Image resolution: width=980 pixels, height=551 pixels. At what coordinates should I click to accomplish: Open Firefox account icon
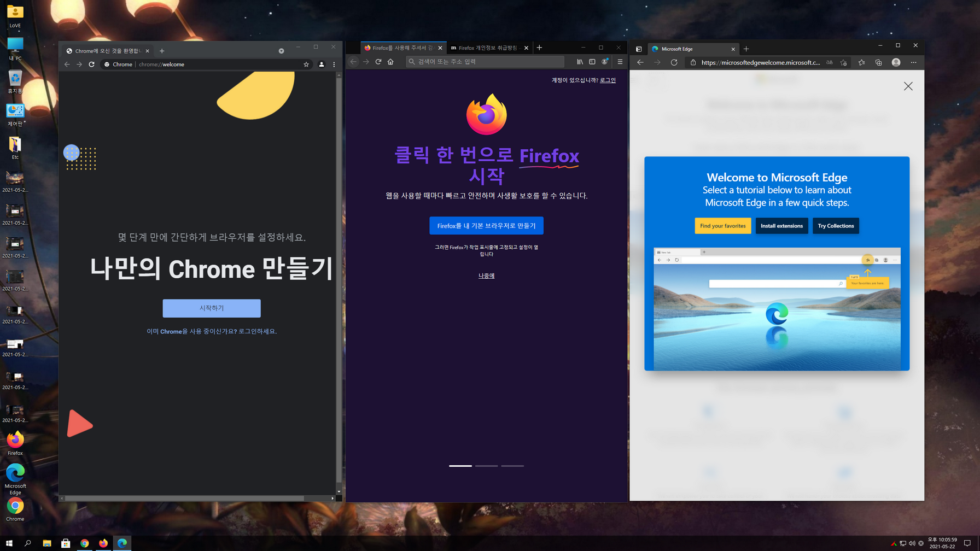pos(605,62)
